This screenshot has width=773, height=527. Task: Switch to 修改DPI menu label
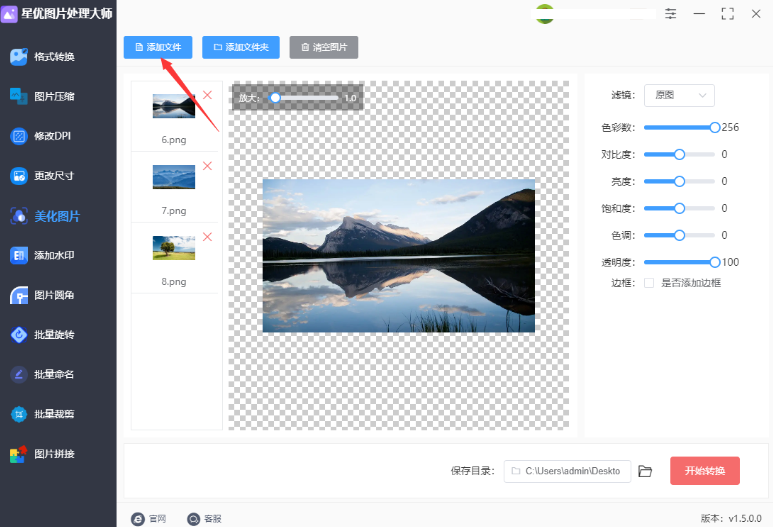click(52, 136)
